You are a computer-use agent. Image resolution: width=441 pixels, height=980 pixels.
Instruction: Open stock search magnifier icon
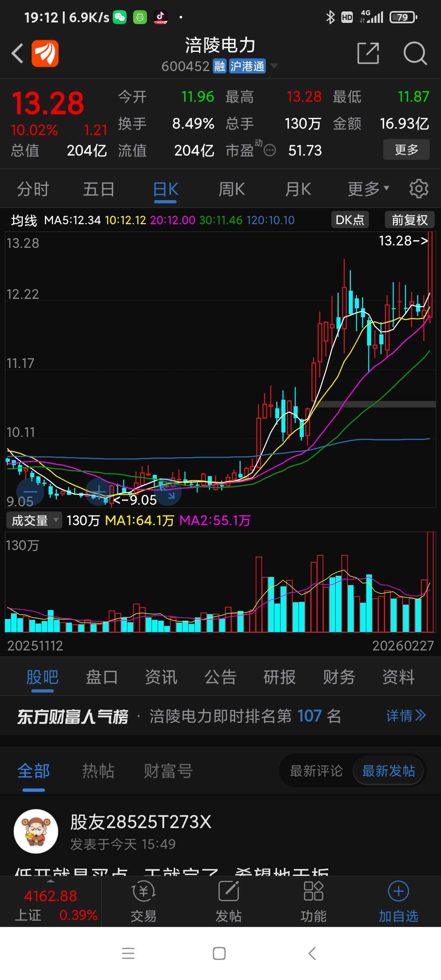[x=415, y=53]
